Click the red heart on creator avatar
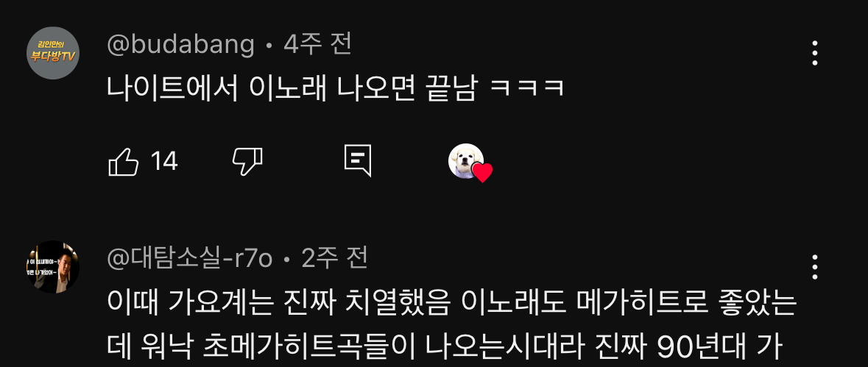 [x=483, y=173]
